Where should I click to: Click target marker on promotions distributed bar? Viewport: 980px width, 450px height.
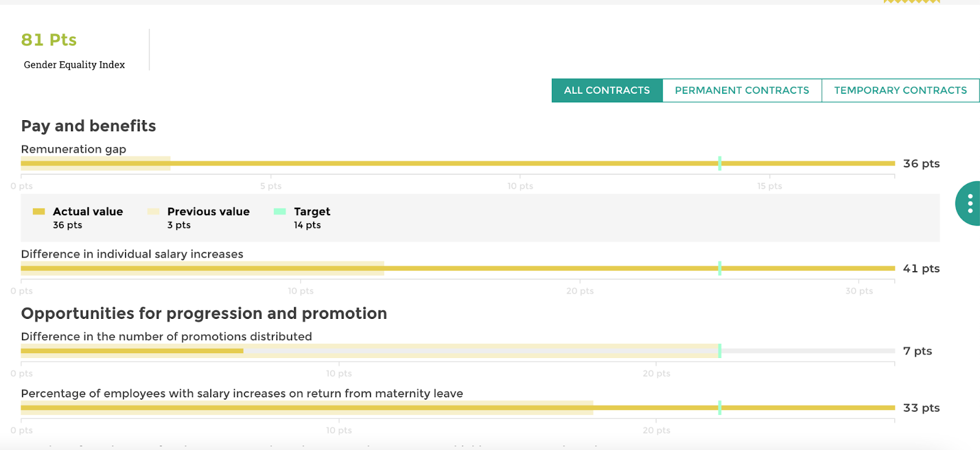pos(720,351)
